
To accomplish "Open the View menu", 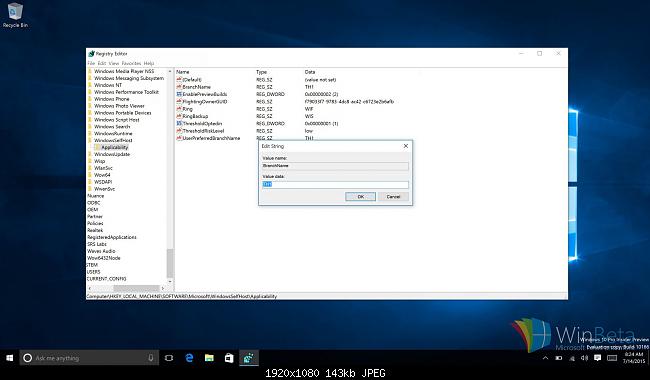I will 114,63.
